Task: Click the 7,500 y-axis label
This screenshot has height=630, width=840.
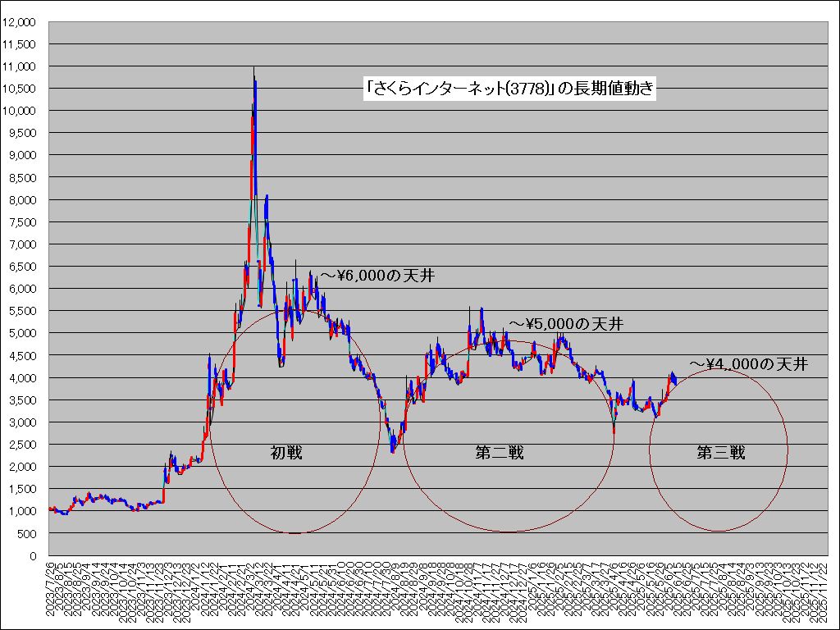Action: point(22,222)
